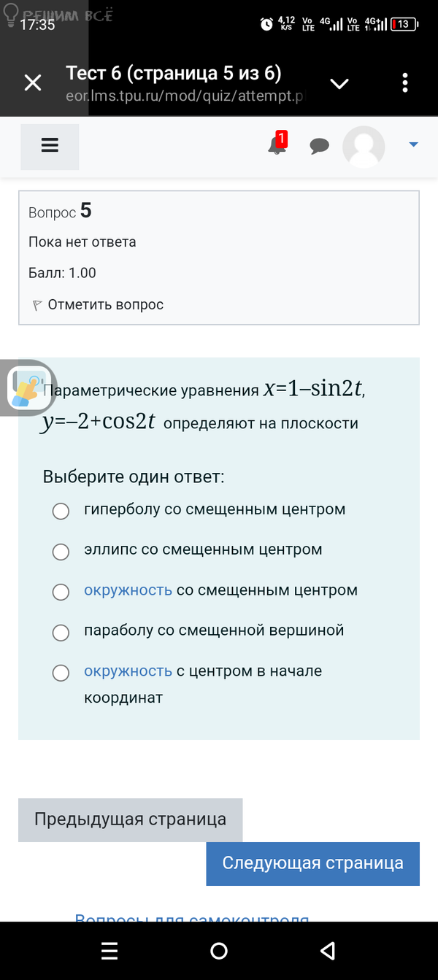Choose окружность со смещенным центром radio

[61, 592]
